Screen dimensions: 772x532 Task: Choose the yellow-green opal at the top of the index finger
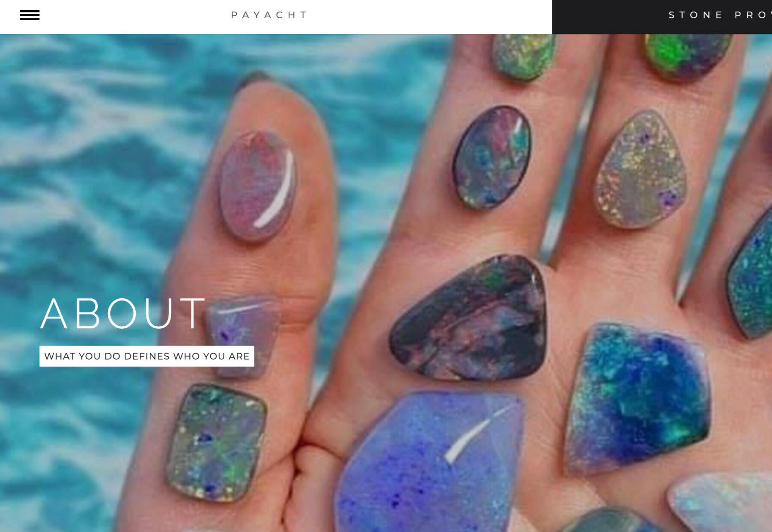coord(523,56)
